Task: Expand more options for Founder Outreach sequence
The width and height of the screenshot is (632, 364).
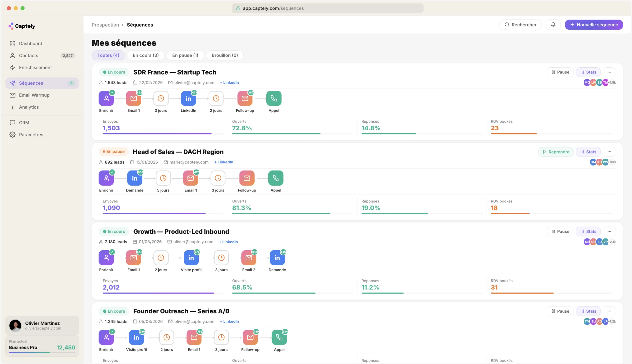Action: point(609,311)
